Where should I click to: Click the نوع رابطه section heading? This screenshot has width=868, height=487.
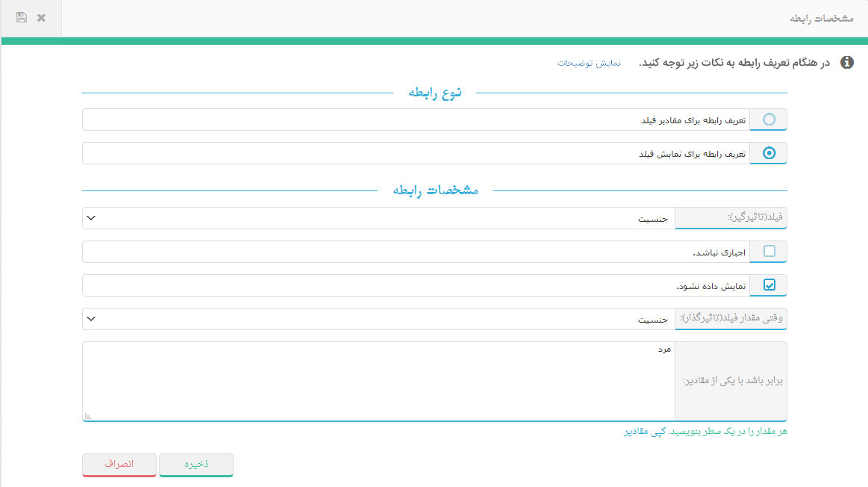435,93
